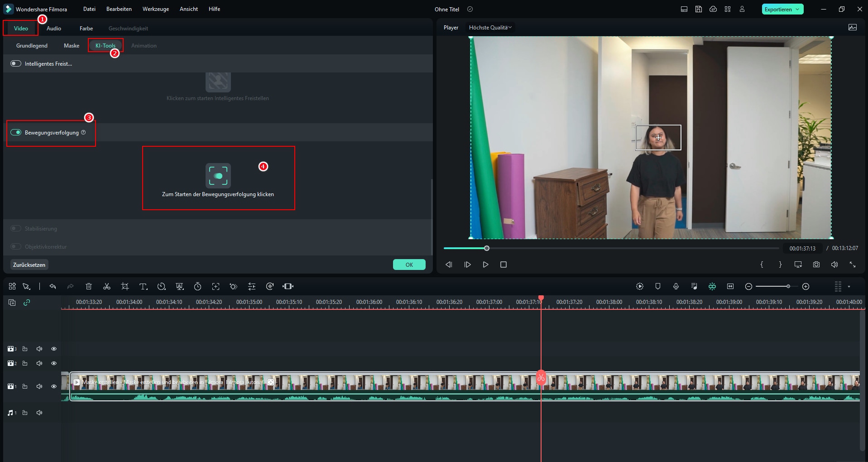Click the delete trash can icon

pyautogui.click(x=89, y=286)
